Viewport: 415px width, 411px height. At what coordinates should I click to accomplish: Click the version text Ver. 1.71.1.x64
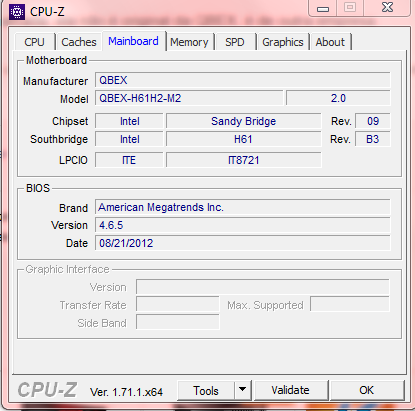(126, 392)
